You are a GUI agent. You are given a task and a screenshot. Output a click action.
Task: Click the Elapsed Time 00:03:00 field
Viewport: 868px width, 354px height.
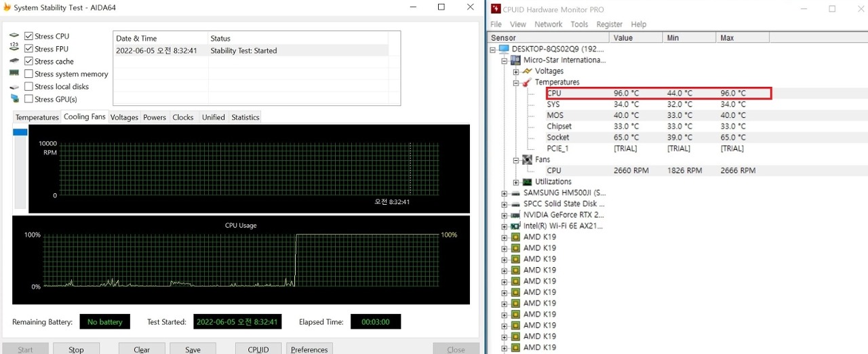[376, 321]
